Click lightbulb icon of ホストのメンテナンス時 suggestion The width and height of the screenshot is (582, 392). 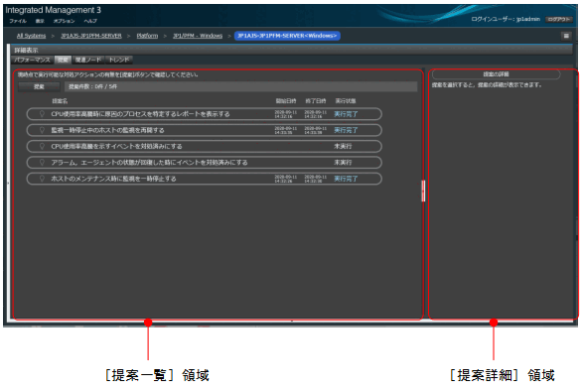42,179
